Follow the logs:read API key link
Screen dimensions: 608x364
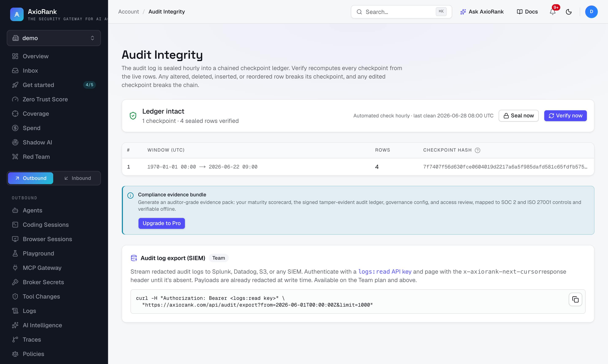tap(385, 272)
